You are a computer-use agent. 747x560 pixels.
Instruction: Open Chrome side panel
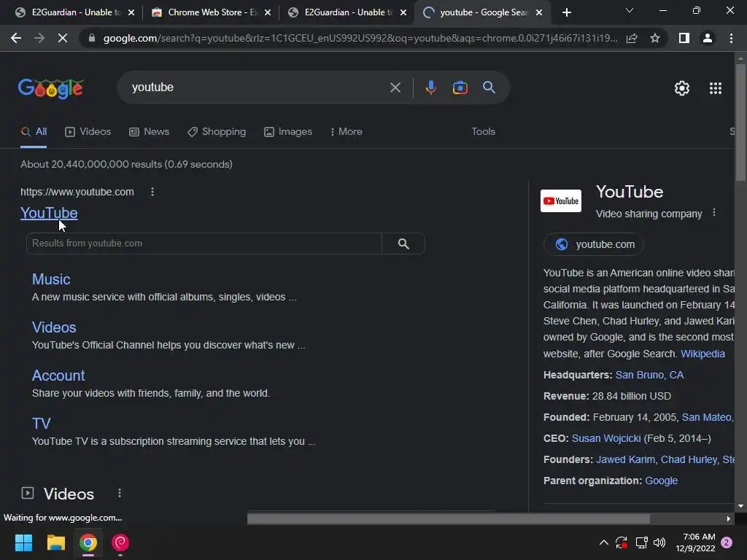point(684,38)
